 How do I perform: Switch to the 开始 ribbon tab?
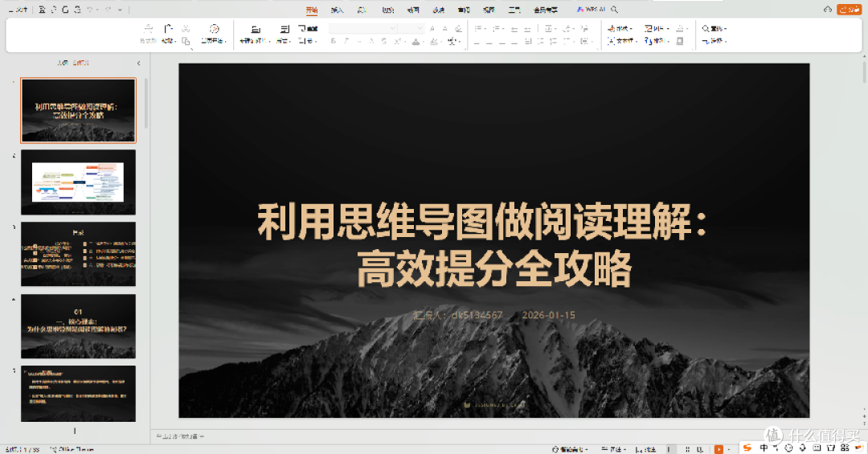312,10
